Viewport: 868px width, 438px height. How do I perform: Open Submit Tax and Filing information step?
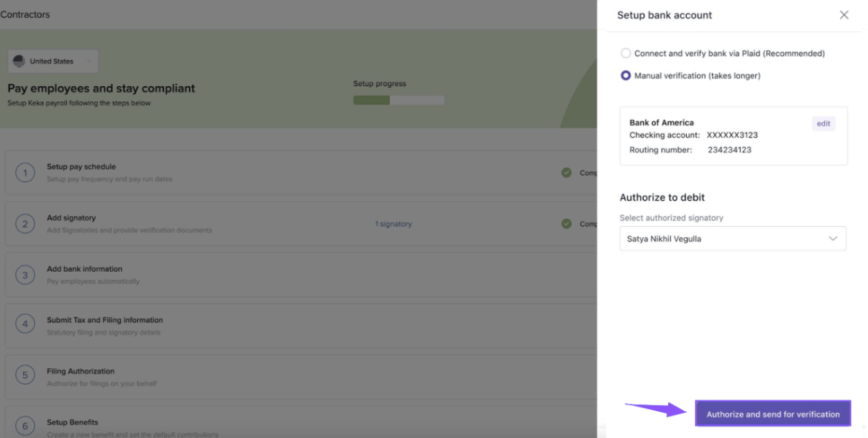tap(105, 320)
